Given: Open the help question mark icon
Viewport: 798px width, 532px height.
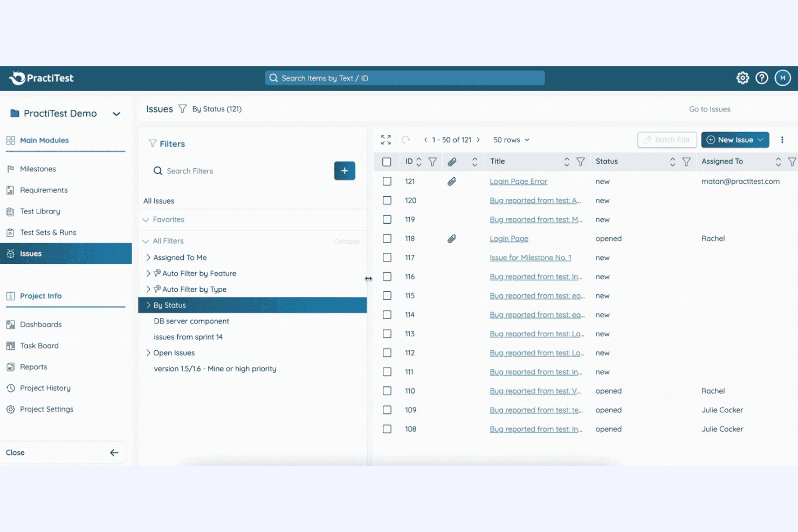Looking at the screenshot, I should click(762, 78).
